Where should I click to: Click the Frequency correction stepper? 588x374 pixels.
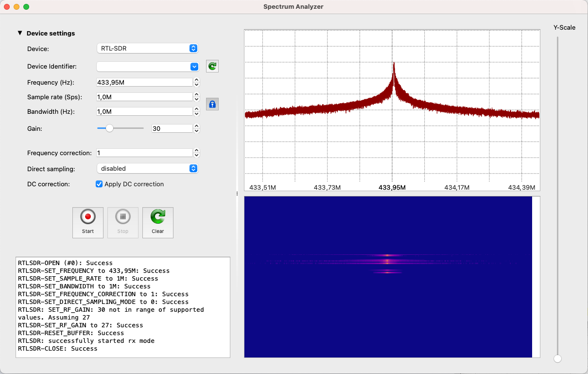196,153
